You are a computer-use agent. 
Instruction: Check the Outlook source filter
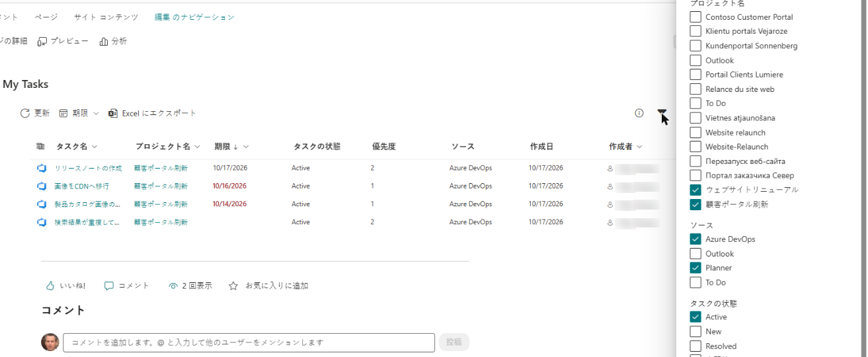tap(695, 253)
